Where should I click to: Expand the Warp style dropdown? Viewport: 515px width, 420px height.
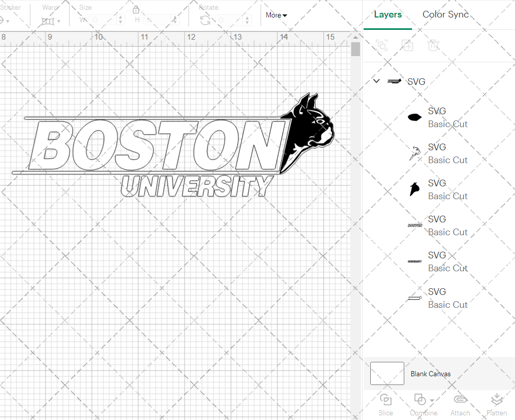(58, 21)
